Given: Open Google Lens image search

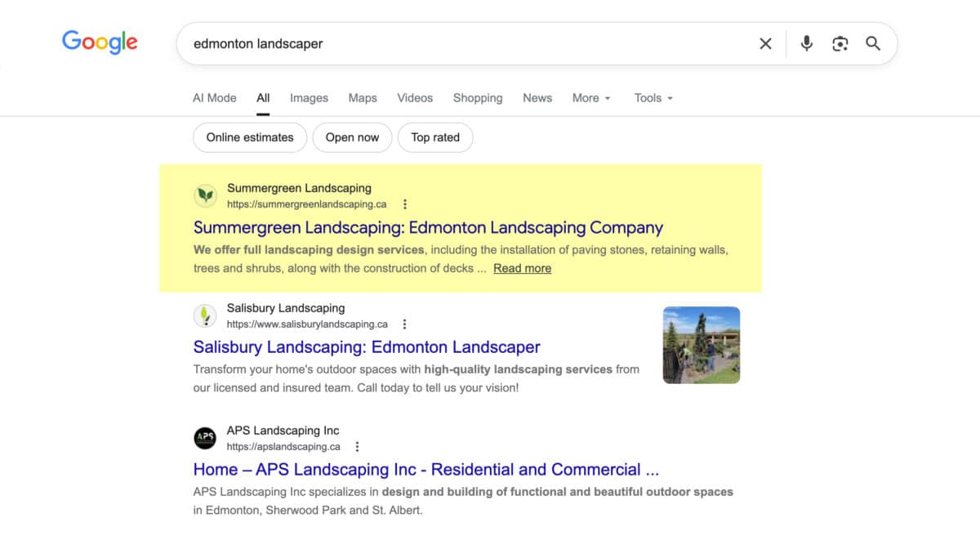Looking at the screenshot, I should [x=840, y=43].
